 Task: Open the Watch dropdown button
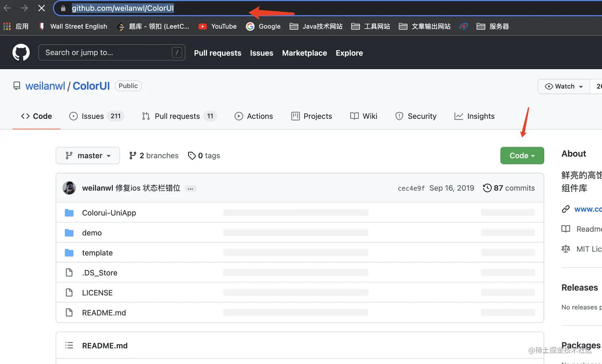click(564, 86)
